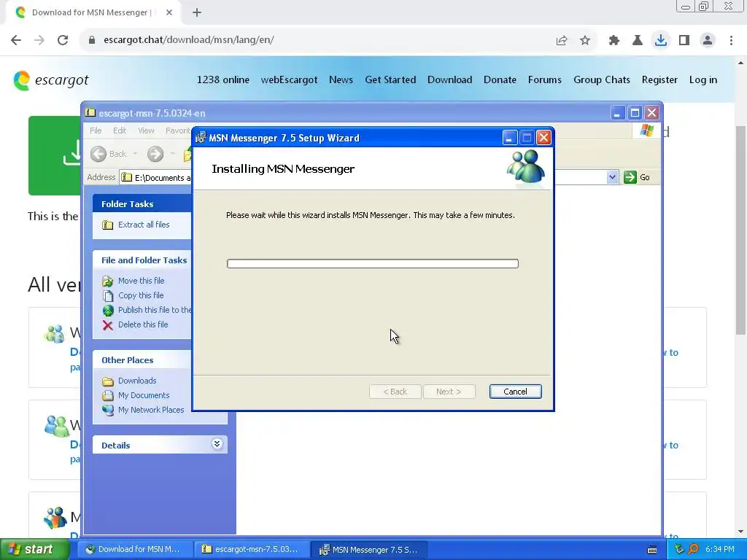The width and height of the screenshot is (747, 560).
Task: Click the Back button in the zip folder window
Action: click(x=109, y=154)
